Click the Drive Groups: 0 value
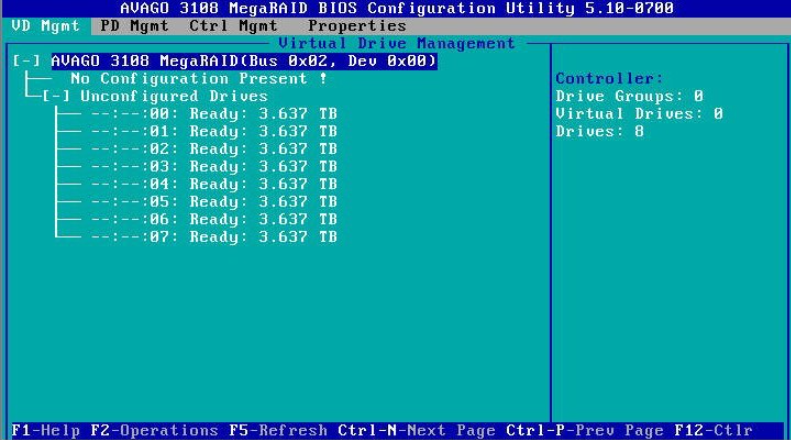791x440 pixels. 630,96
